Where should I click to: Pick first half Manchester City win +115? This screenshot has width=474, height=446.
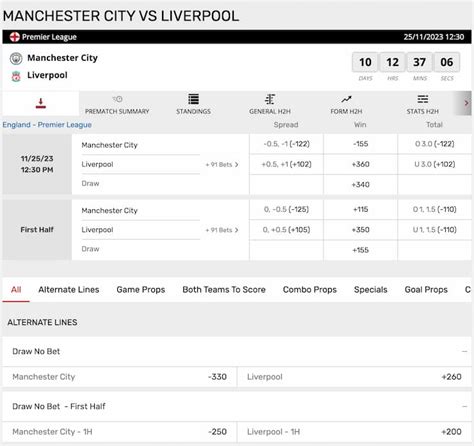click(360, 209)
